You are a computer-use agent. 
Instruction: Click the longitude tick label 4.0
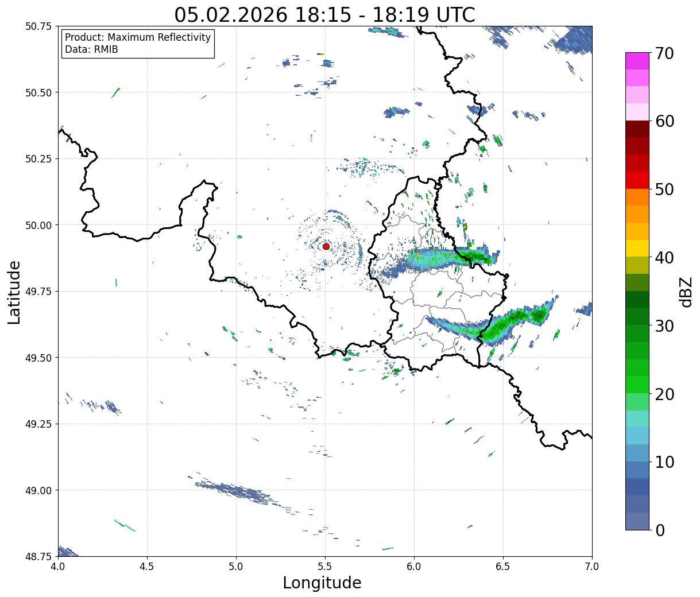coord(58,566)
